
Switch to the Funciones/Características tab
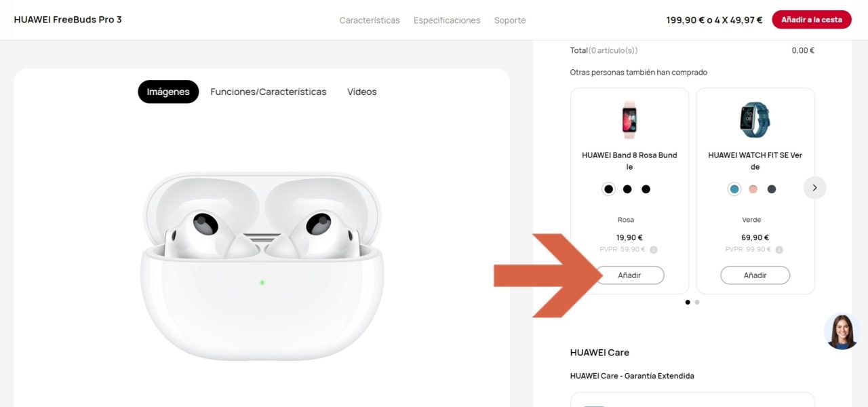[268, 92]
